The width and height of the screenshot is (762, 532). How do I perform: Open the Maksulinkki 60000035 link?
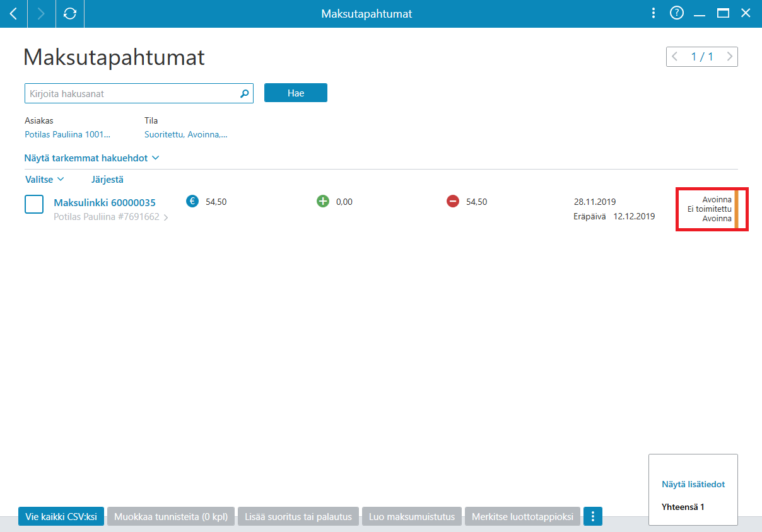click(105, 203)
